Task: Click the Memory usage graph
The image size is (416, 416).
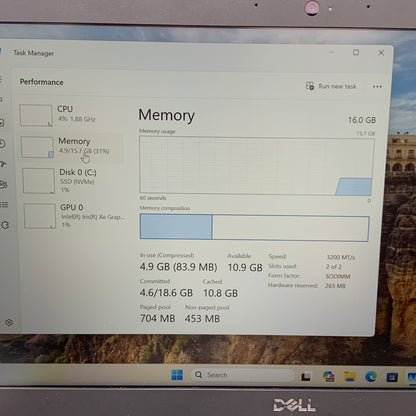Action: click(x=256, y=166)
